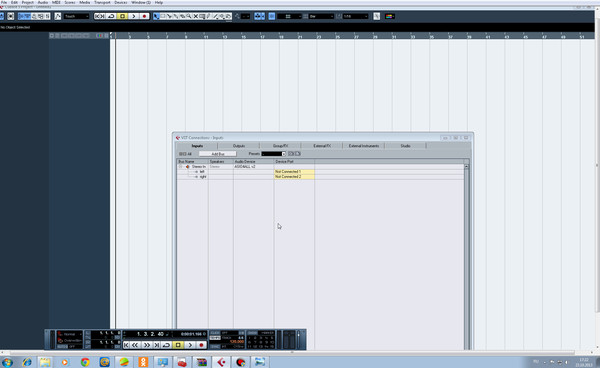The height and width of the screenshot is (368, 600).
Task: Click the yellow Stop button in the transport panel
Action: [178, 345]
